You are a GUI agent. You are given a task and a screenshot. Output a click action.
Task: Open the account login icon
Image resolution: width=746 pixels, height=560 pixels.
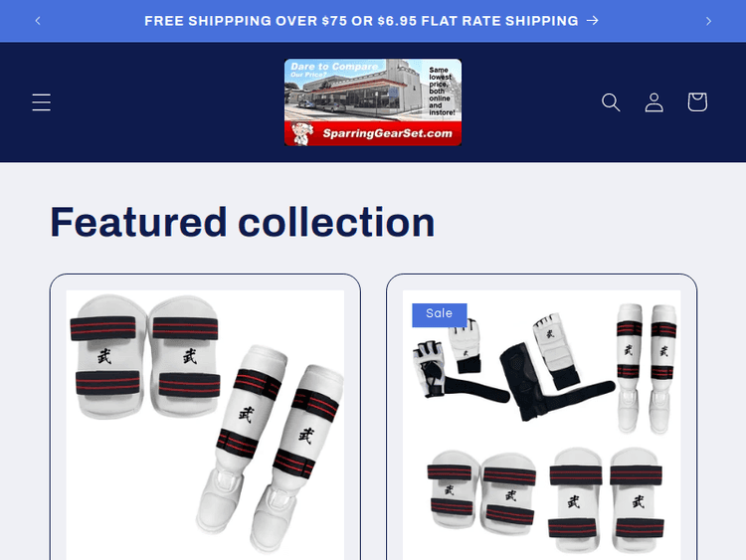653,102
